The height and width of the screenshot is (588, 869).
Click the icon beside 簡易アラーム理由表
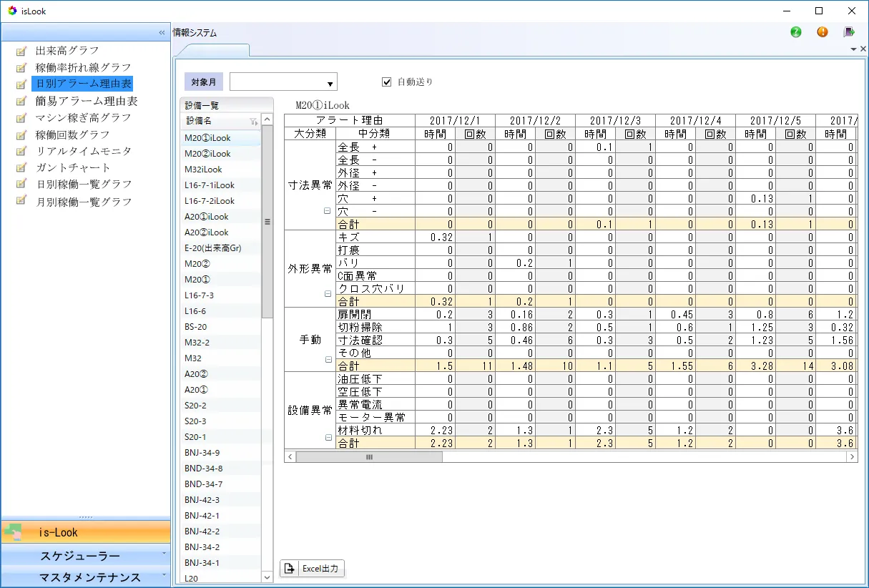[x=21, y=102]
